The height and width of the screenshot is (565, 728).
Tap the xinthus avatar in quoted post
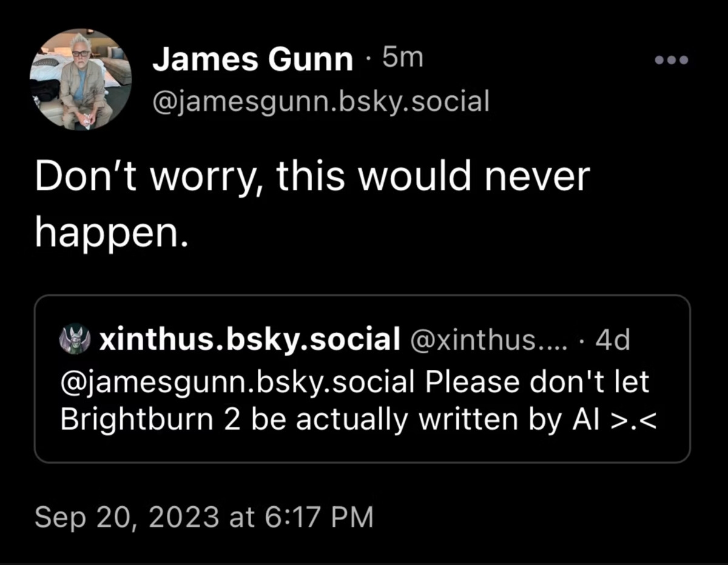[75, 341]
